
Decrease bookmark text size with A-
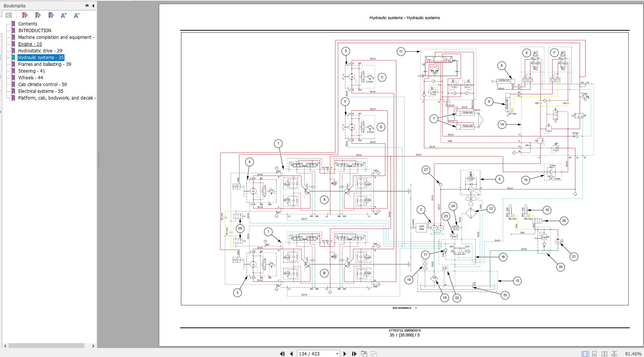(x=76, y=15)
